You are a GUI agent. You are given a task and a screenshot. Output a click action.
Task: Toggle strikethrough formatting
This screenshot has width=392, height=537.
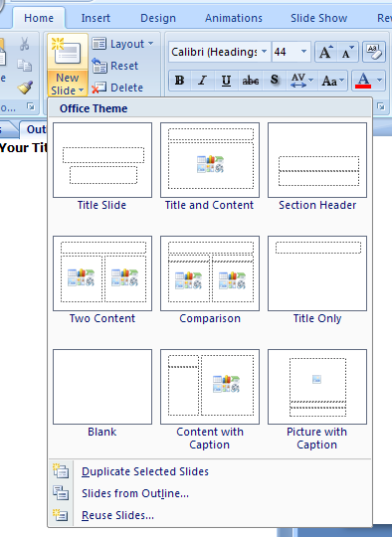click(x=250, y=81)
